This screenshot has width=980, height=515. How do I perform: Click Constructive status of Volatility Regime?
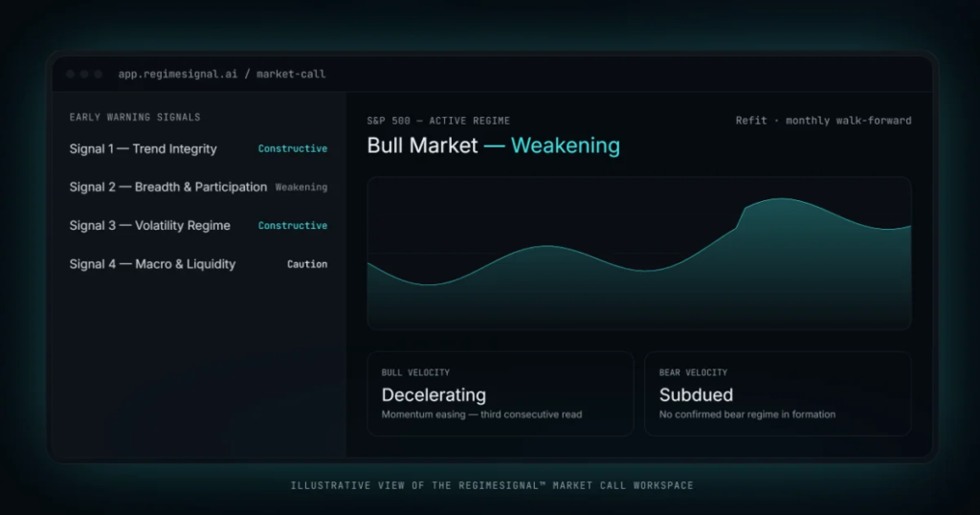(x=293, y=226)
